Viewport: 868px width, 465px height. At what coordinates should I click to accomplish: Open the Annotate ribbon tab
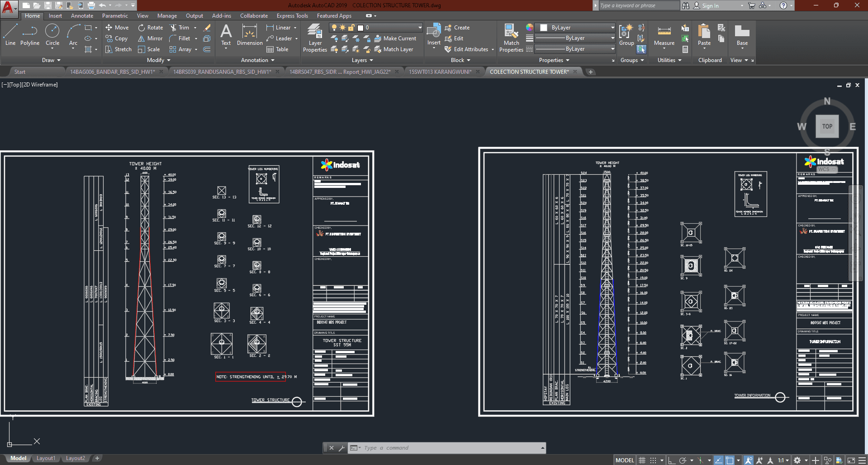[82, 16]
